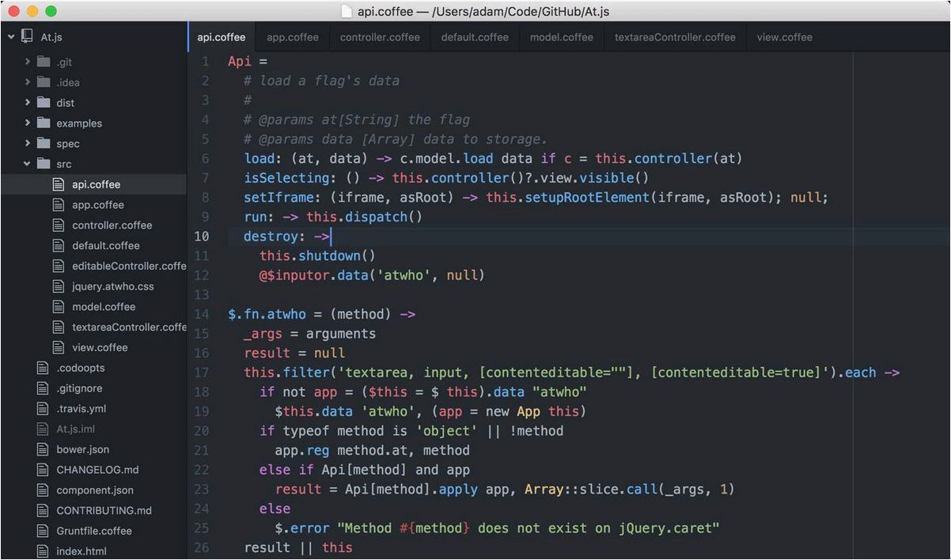Expand the .git folder chevron
951x560 pixels.
click(28, 62)
